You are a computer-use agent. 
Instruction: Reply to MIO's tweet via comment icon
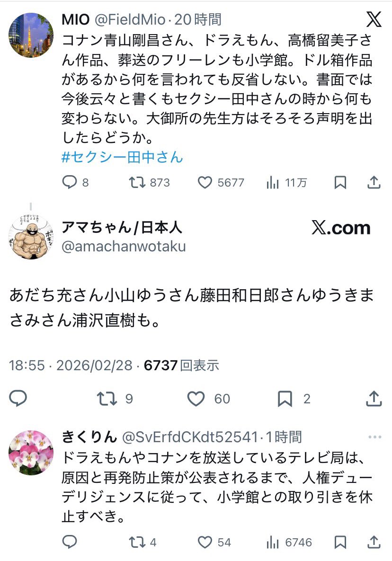tap(70, 182)
